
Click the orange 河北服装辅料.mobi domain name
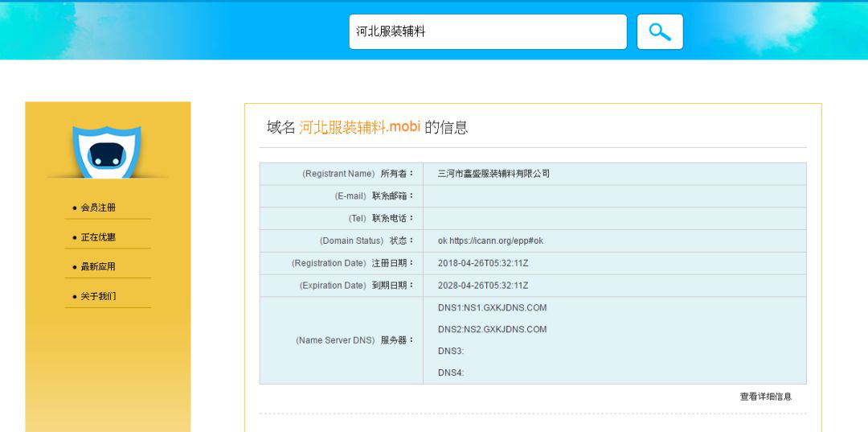point(359,127)
